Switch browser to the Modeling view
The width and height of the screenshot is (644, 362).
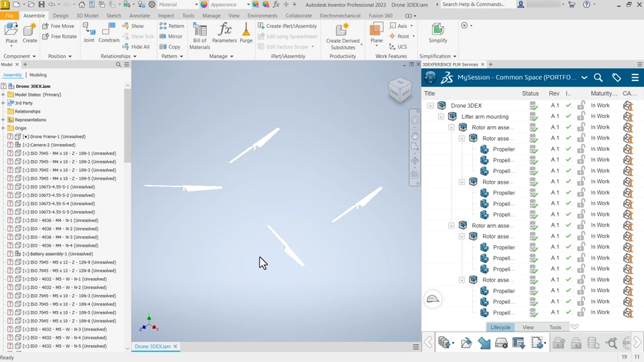(x=38, y=75)
